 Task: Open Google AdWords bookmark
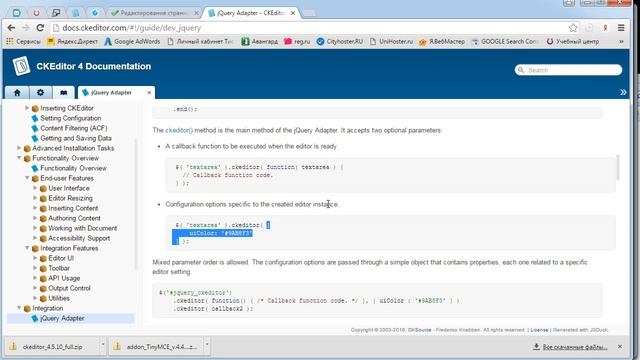(x=132, y=41)
